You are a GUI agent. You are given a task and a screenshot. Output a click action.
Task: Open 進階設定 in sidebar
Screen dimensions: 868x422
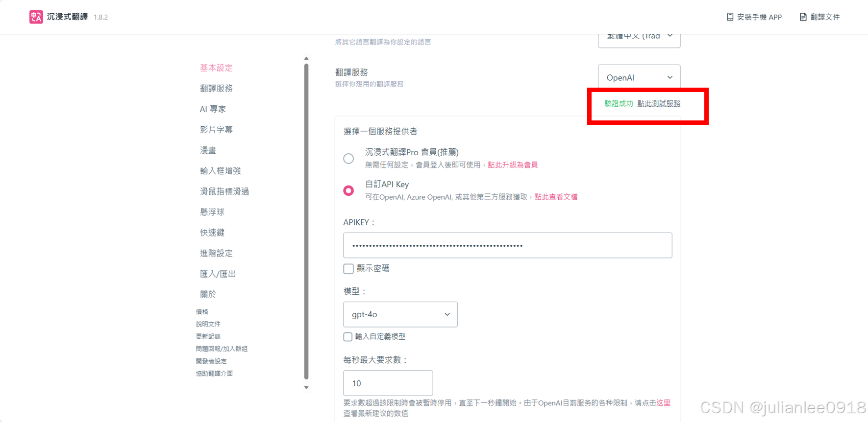point(216,253)
